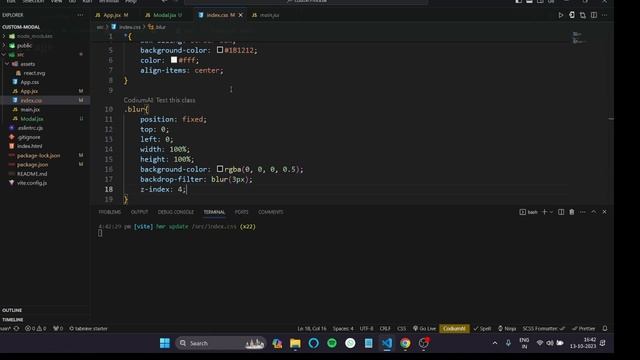This screenshot has width=640, height=360.
Task: Close the terminal panel
Action: tap(604, 212)
